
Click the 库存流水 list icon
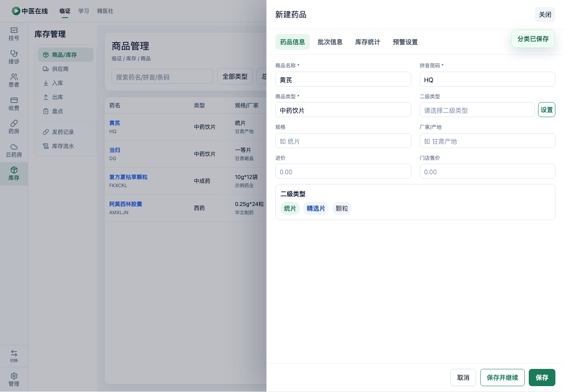coord(46,146)
